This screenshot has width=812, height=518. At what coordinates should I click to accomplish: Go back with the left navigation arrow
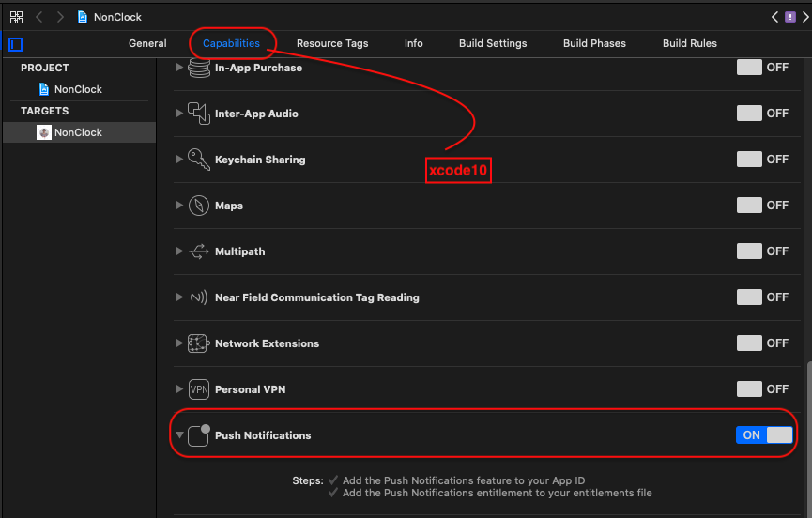38,17
